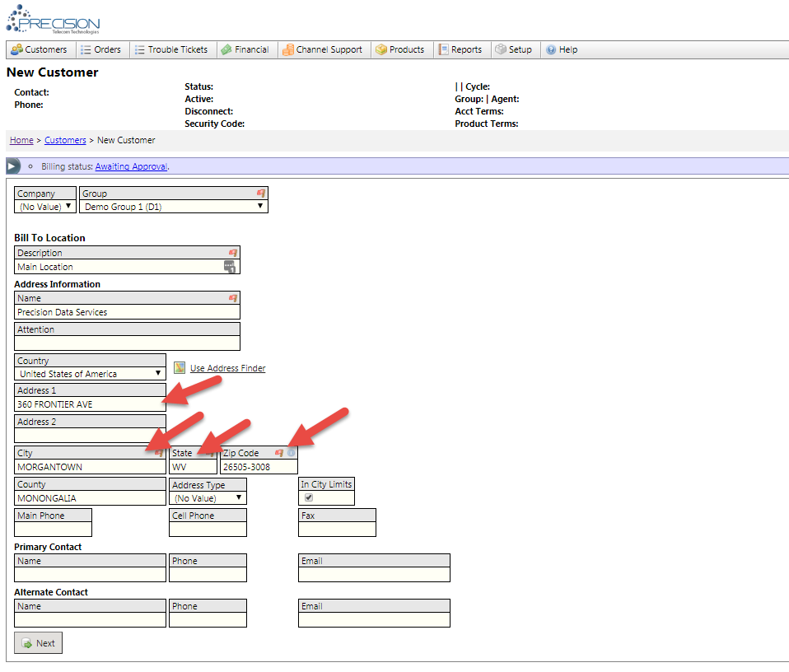This screenshot has height=672, width=789.
Task: Open the Trouble Tickets menu
Action: coord(170,50)
